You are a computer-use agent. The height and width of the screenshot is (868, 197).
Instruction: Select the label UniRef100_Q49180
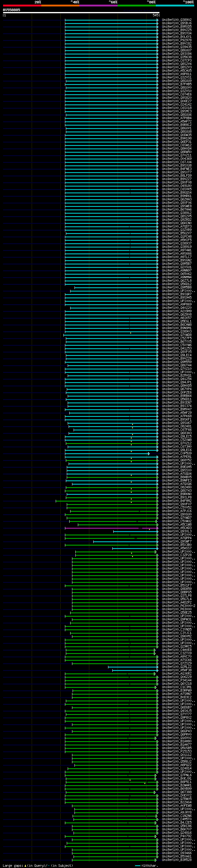pos(177,186)
